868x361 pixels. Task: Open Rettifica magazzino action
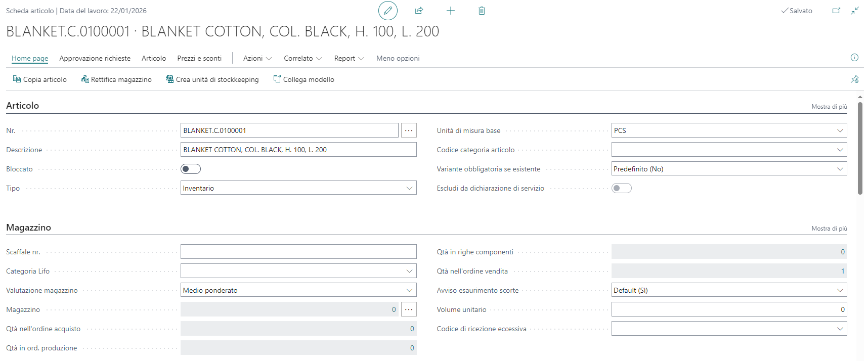click(116, 79)
